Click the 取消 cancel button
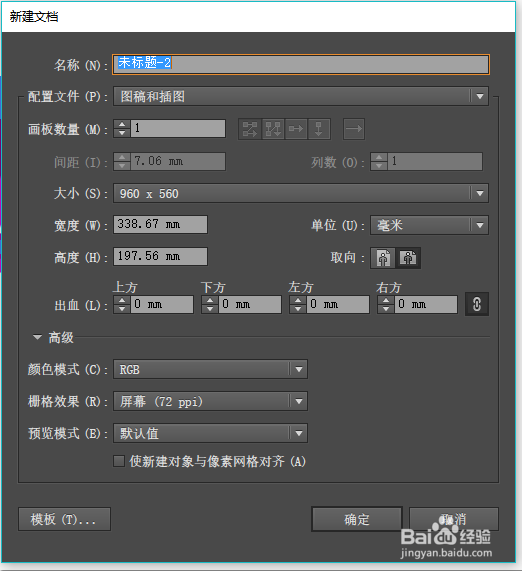 (x=454, y=519)
